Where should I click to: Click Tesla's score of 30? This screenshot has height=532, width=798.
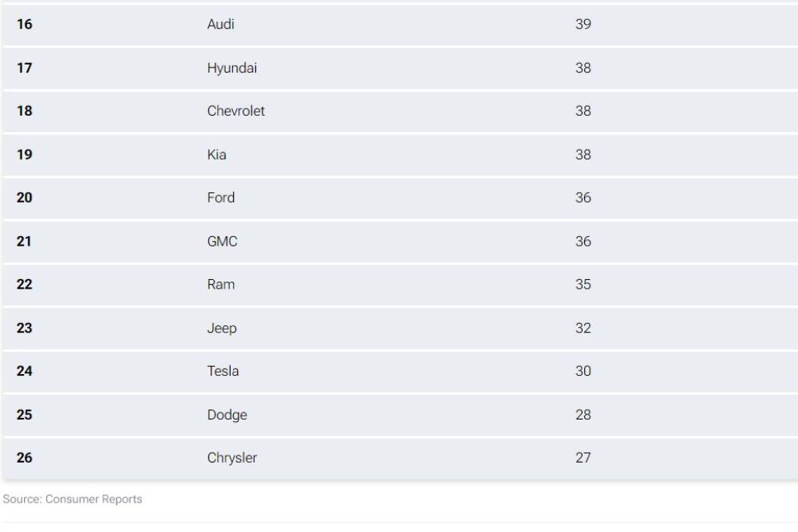click(x=583, y=372)
